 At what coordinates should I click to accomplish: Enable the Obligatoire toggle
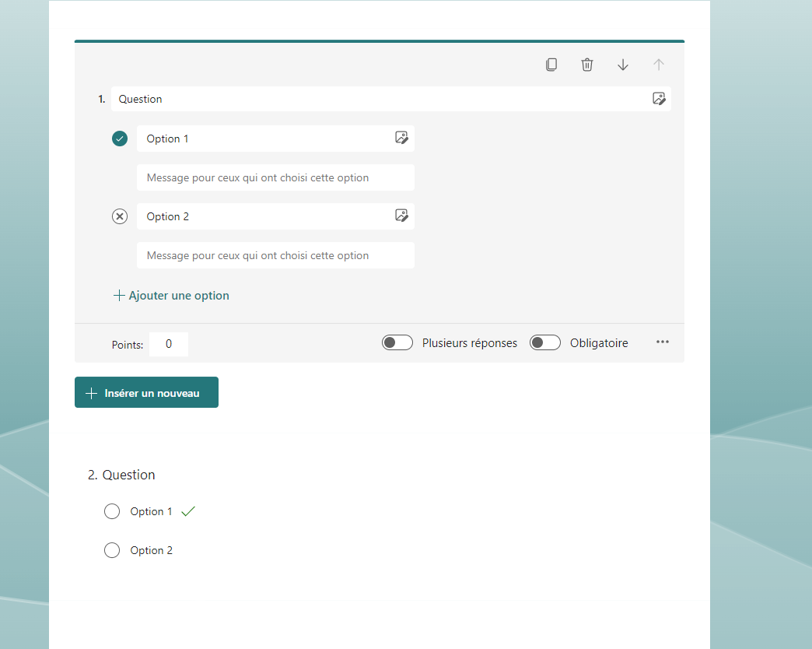click(545, 342)
